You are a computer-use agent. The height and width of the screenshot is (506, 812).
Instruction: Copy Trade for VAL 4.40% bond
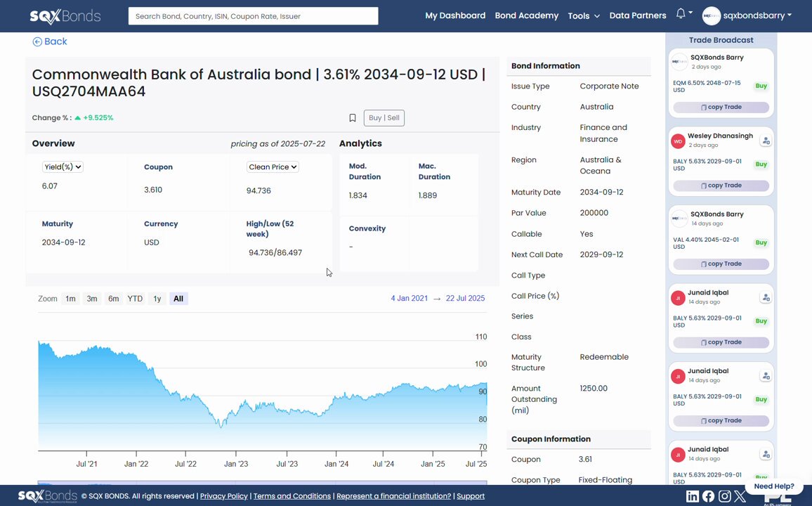tap(721, 264)
